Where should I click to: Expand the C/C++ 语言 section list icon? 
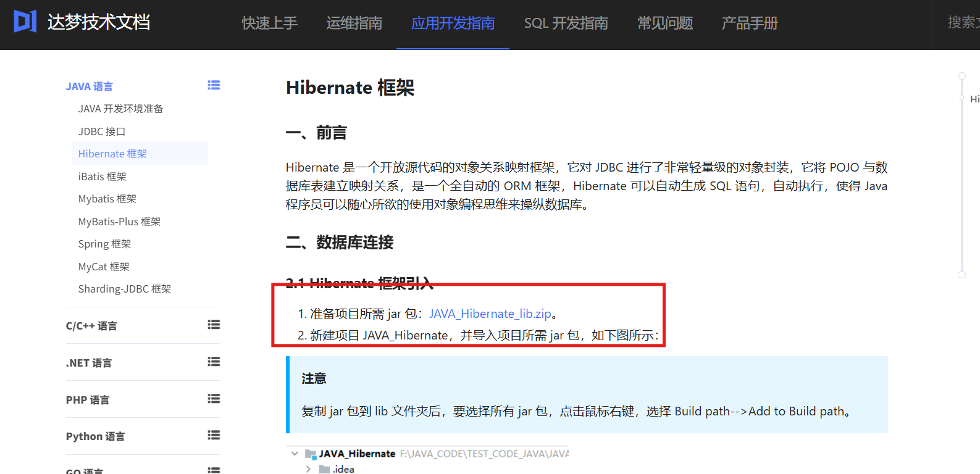click(x=214, y=325)
